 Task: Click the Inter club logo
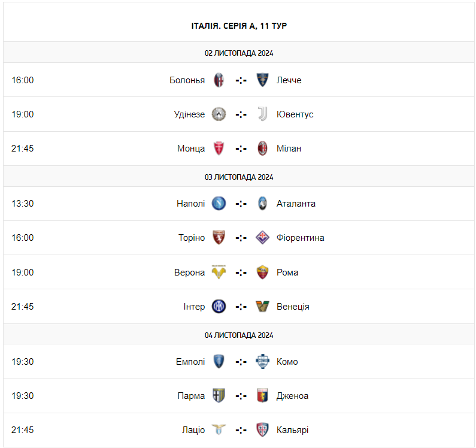click(219, 307)
